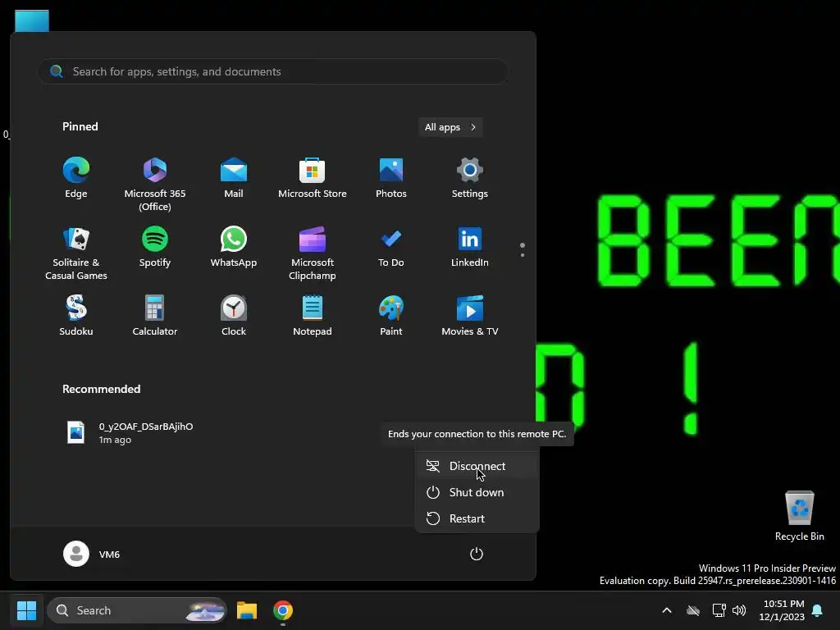Open notifications bell icon
This screenshot has height=630, width=840.
(x=818, y=610)
